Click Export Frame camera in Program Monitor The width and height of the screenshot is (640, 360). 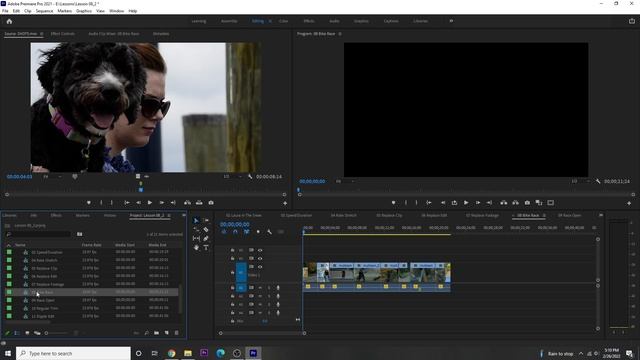[527, 203]
